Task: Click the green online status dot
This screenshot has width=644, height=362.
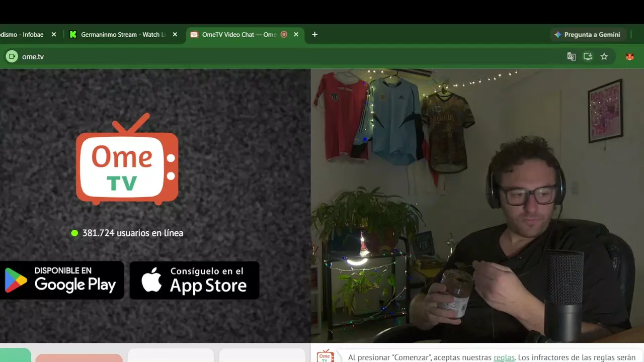Action: click(x=74, y=233)
